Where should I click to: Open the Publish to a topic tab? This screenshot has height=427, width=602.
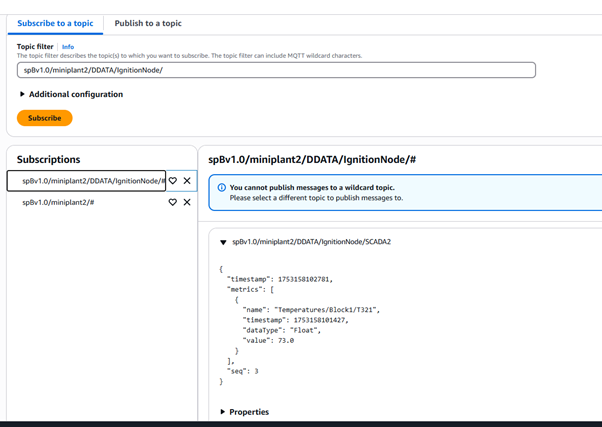(148, 23)
